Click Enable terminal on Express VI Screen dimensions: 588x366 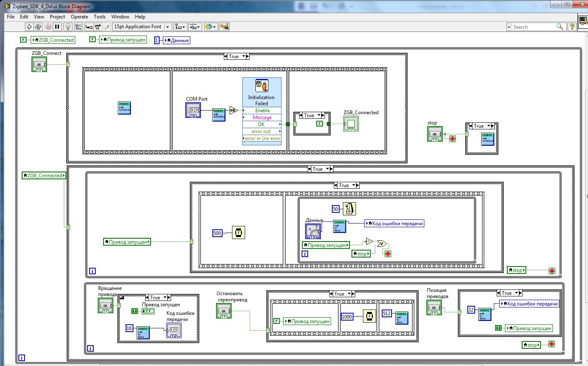(262, 111)
